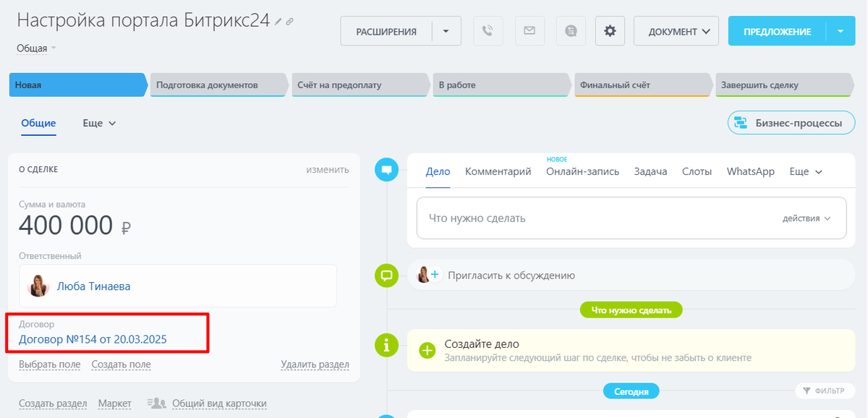Click the avatar with plus to invite
Image resolution: width=868 pixels, height=418 pixels.
pos(428,275)
